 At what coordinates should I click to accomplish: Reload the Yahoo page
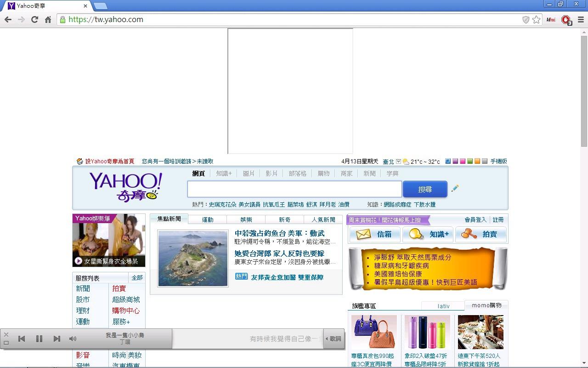click(34, 19)
